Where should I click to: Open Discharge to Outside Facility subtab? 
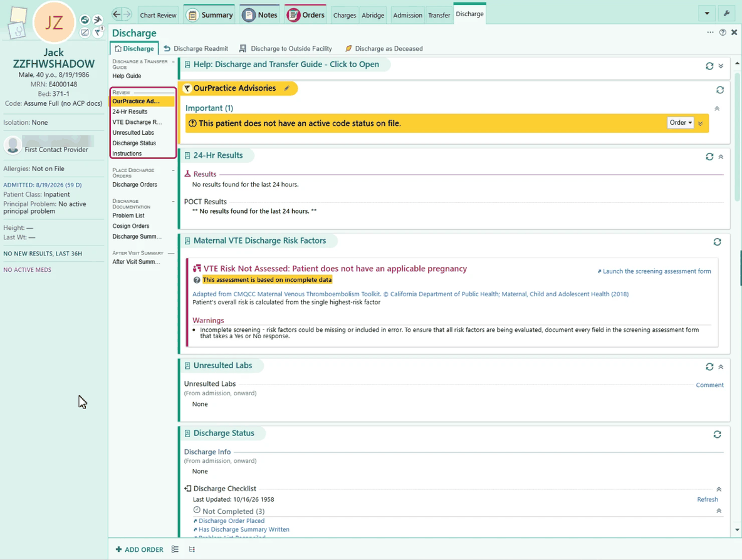(286, 49)
